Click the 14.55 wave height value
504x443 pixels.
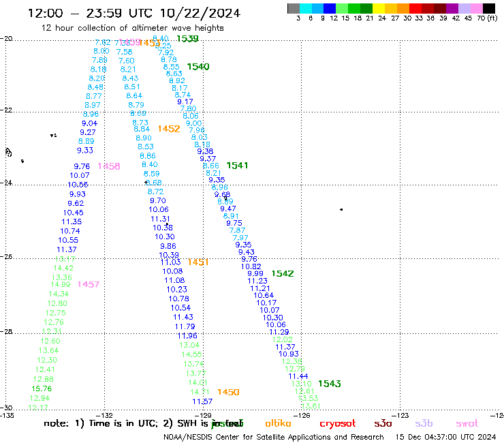coord(191,354)
